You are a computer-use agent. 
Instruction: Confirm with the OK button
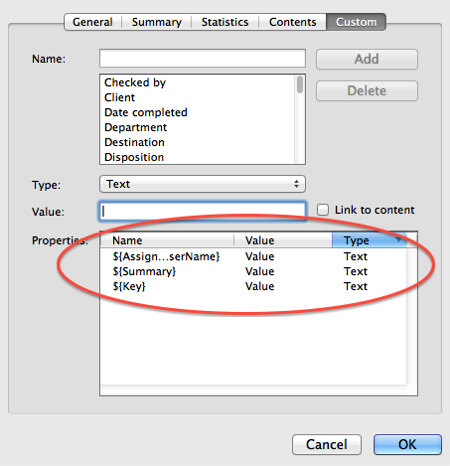[407, 444]
